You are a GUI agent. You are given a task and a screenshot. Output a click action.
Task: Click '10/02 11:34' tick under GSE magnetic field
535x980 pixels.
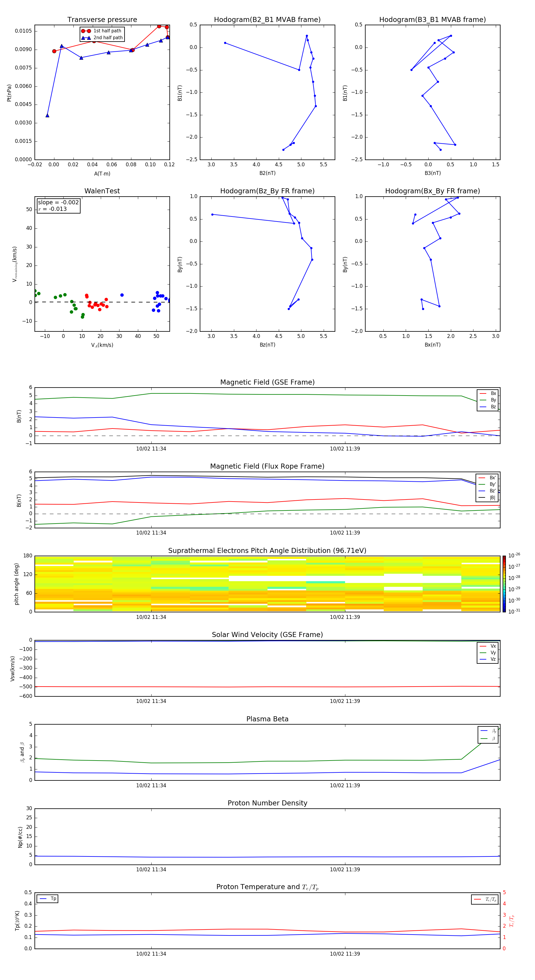tap(151, 449)
